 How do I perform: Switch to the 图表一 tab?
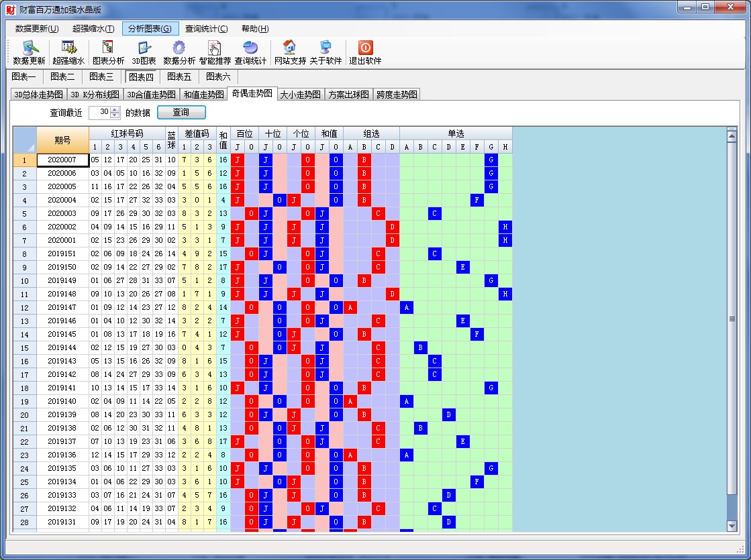coord(24,76)
